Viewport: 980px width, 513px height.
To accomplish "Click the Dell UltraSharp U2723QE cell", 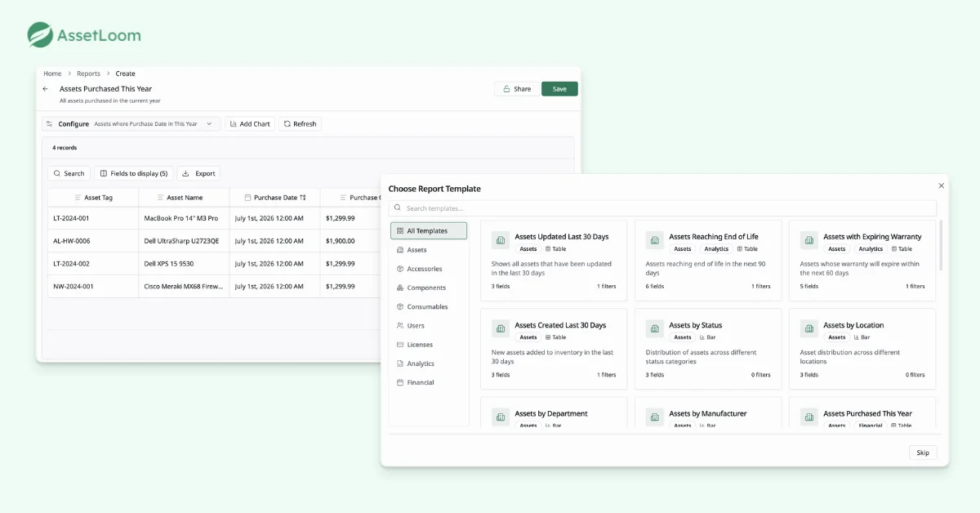I will click(184, 241).
